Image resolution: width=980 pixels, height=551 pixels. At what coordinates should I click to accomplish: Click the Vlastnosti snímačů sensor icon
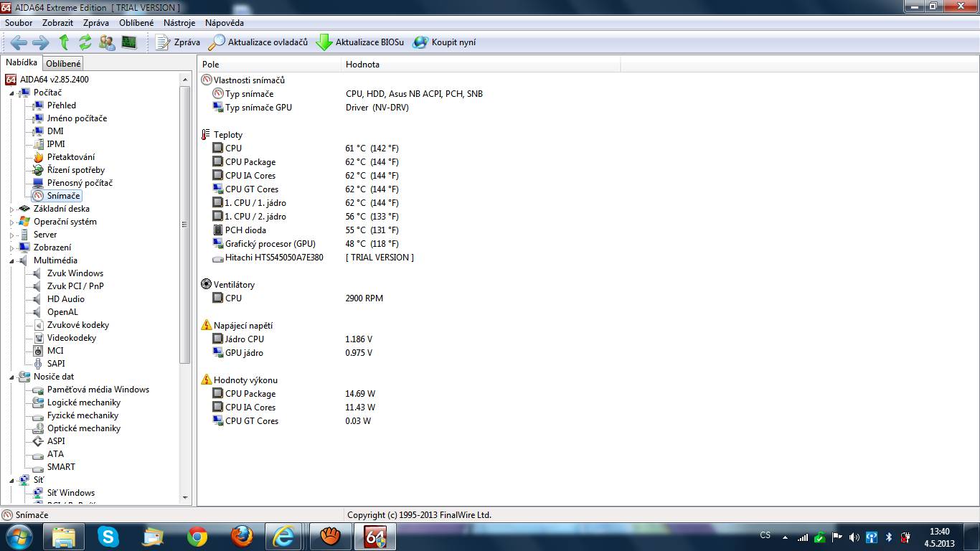[207, 80]
